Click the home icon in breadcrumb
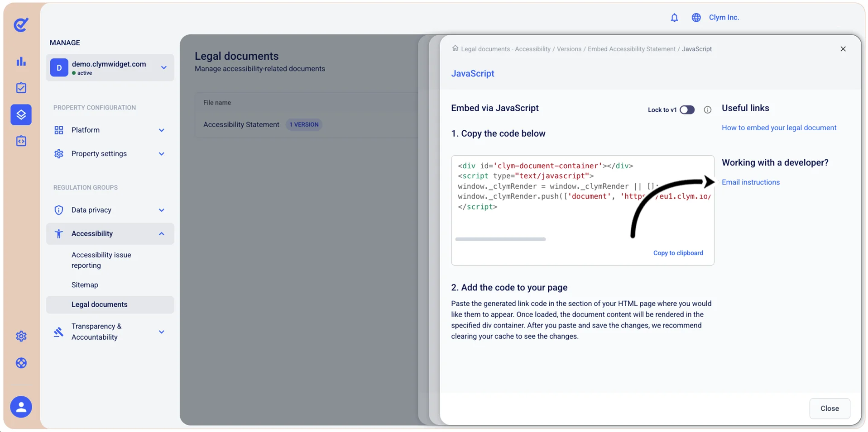 tap(455, 48)
